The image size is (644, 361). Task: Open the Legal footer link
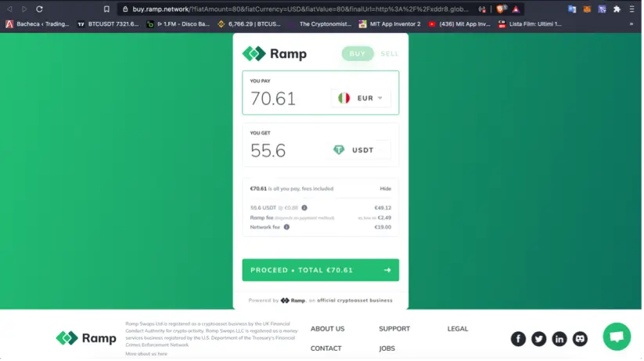(x=458, y=330)
